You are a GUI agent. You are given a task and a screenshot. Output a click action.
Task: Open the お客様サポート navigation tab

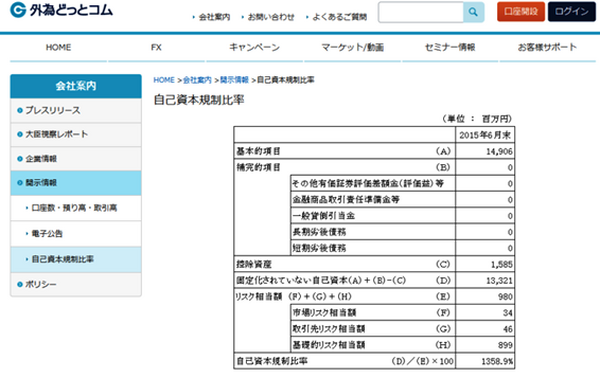[547, 47]
